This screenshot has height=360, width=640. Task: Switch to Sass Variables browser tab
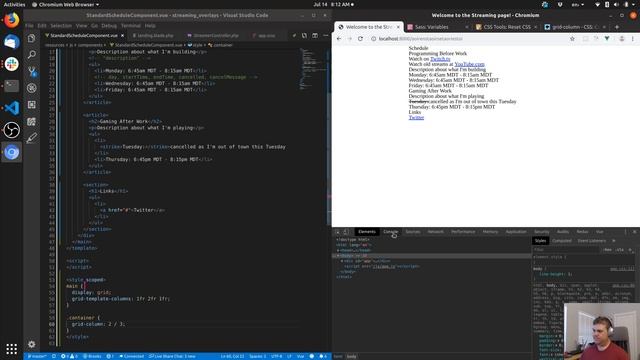(x=438, y=27)
